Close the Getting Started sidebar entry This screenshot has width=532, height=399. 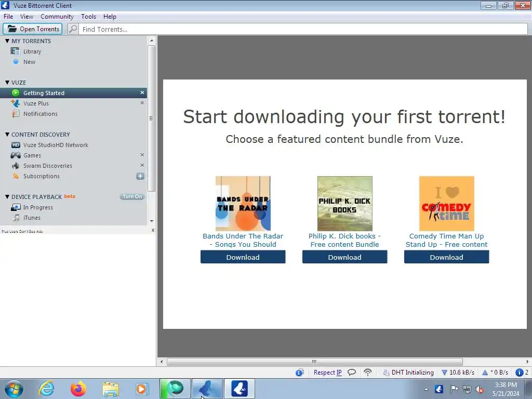(142, 92)
